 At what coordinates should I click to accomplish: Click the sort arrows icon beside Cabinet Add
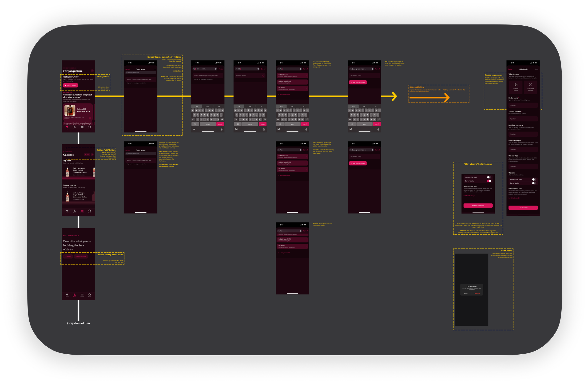[x=92, y=154]
